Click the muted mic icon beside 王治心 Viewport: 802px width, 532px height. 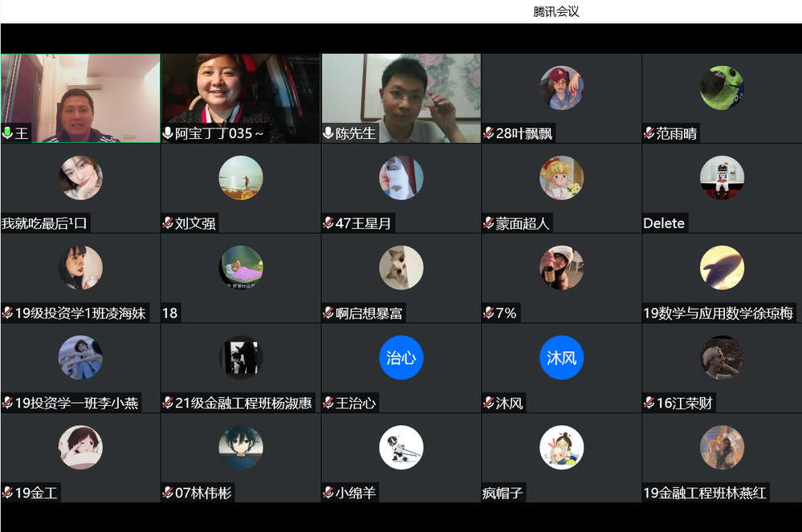328,403
